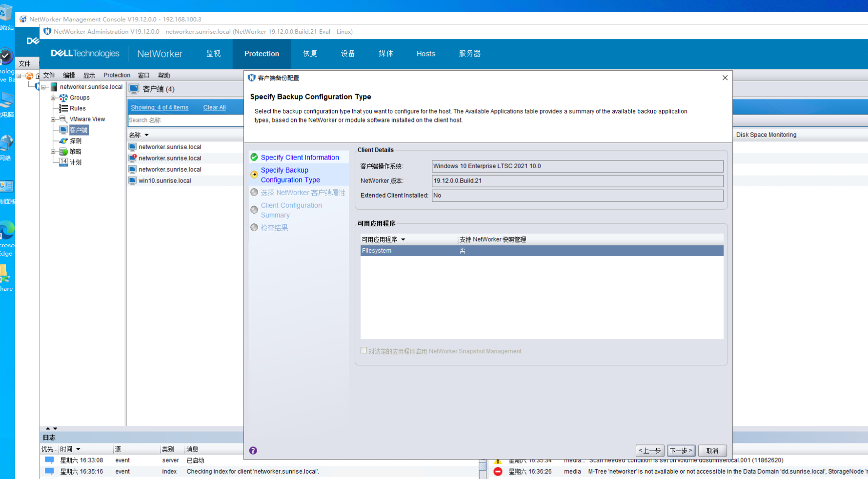868x479 pixels.
Task: Go to Specify Client Information step
Action: (x=300, y=157)
